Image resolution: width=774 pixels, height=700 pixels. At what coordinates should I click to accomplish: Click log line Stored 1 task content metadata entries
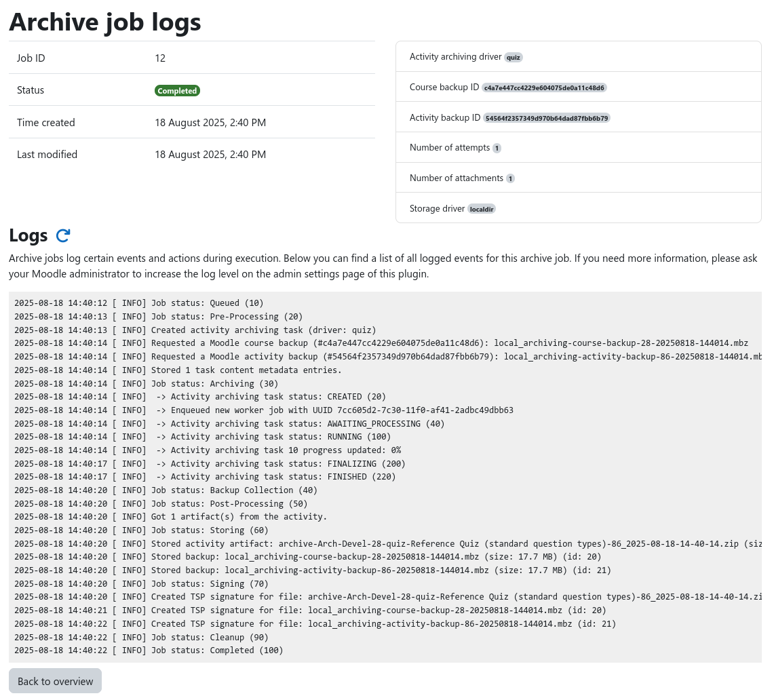(x=178, y=370)
